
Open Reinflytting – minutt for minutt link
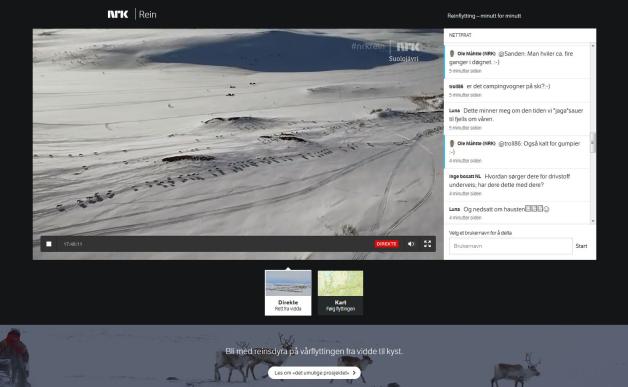coord(484,16)
